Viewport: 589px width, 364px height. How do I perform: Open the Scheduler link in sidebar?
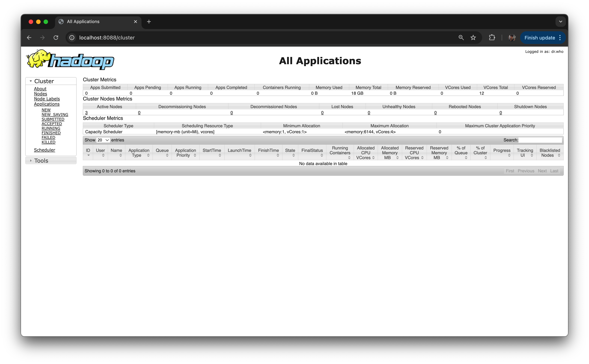pos(44,150)
